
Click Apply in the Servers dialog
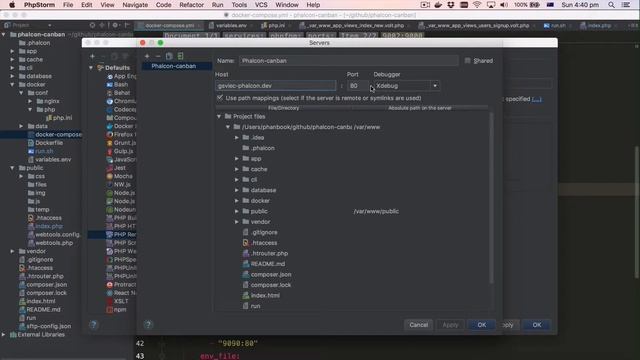pyautogui.click(x=450, y=325)
